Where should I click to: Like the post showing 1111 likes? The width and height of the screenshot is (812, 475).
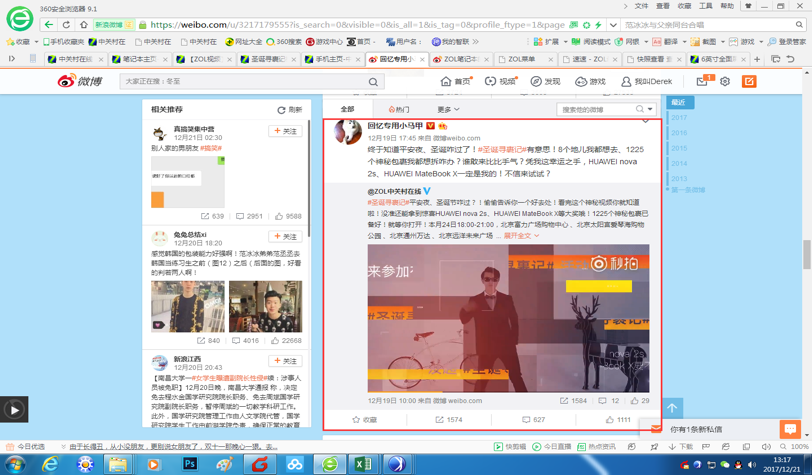[x=618, y=420]
